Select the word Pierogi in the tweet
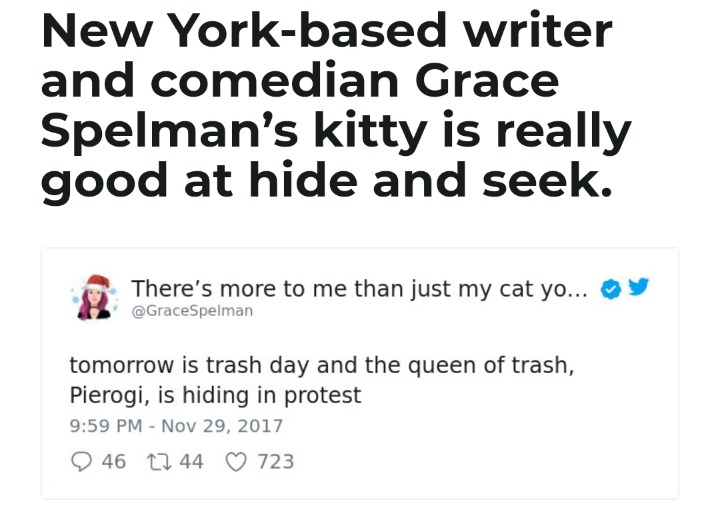Image resolution: width=720 pixels, height=511 pixels. [105, 395]
